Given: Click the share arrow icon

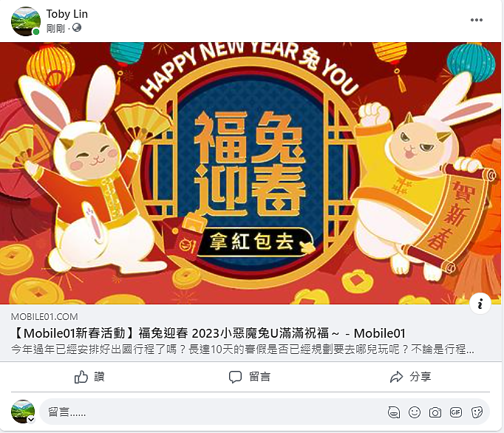Looking at the screenshot, I should click(x=396, y=377).
